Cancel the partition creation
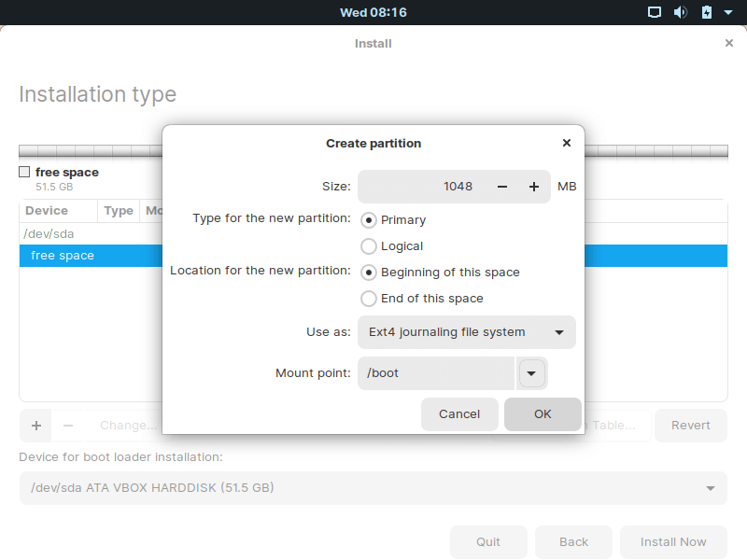This screenshot has height=560, width=747. [459, 414]
